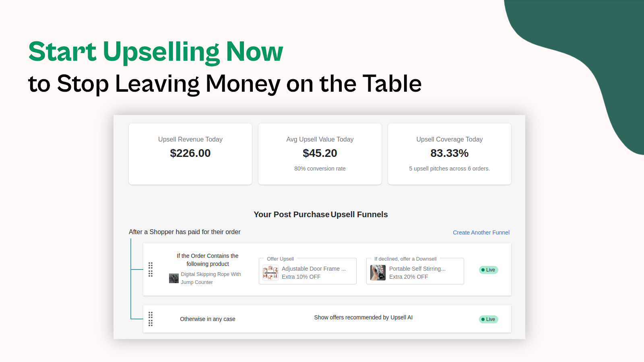Open the Your Post Purchase Upsell Funnels section
This screenshot has height=362, width=644.
(x=320, y=214)
